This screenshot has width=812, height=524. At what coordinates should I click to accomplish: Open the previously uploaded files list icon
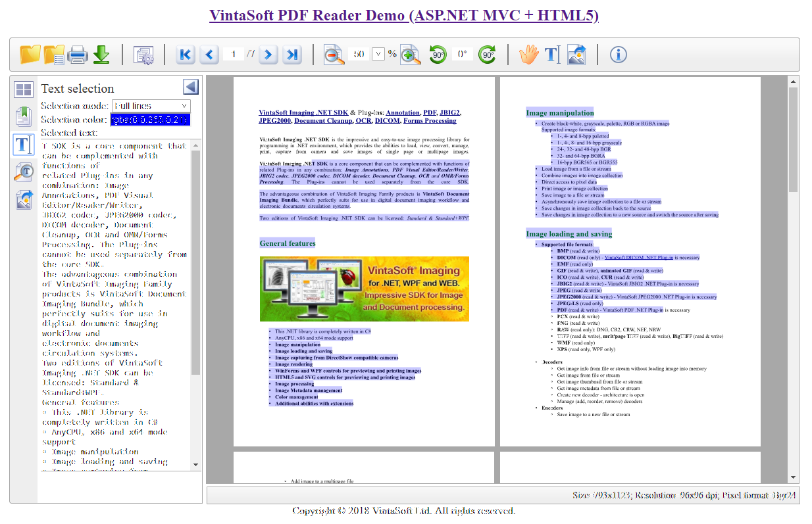[54, 55]
